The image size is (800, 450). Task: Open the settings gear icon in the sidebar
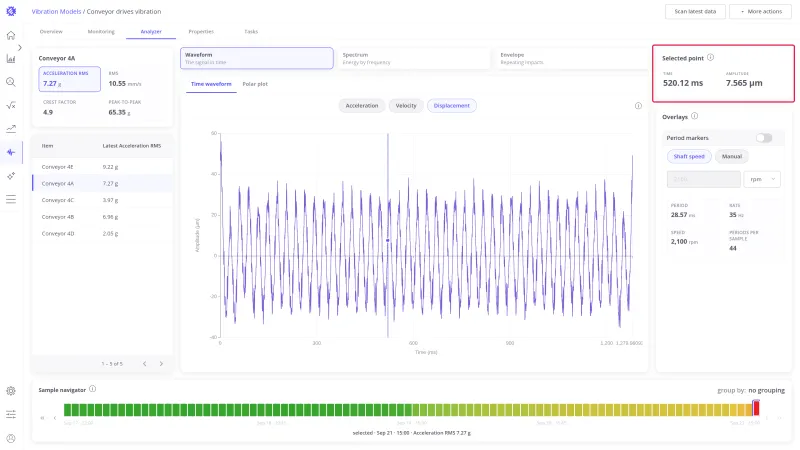pos(11,391)
